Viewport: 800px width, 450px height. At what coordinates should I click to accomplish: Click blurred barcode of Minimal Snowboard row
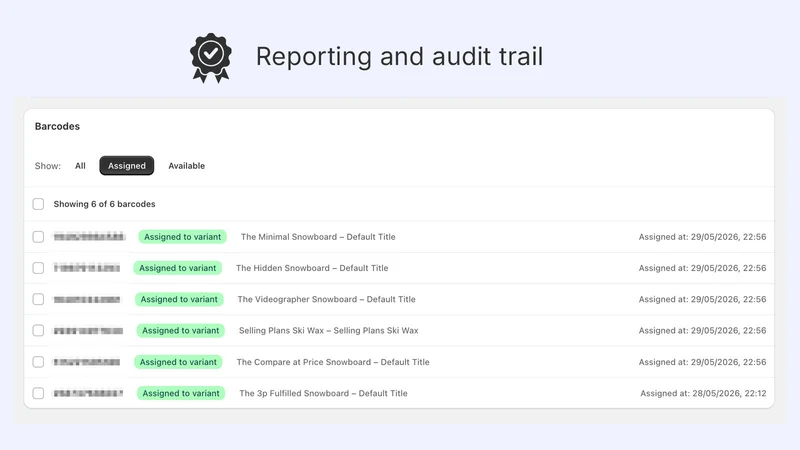tap(89, 237)
